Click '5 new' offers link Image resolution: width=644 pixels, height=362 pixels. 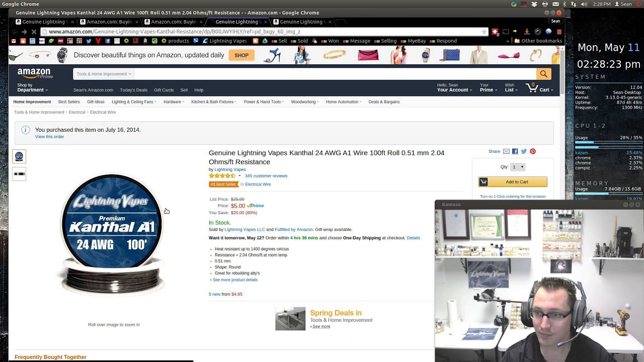point(214,294)
